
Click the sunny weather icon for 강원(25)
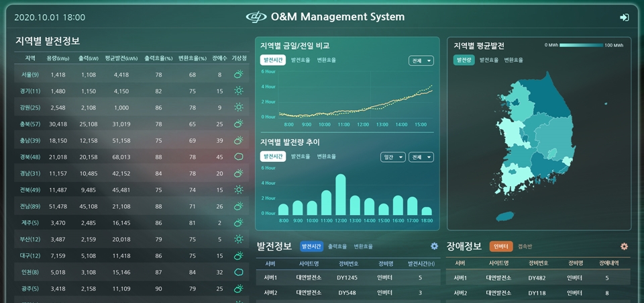pos(238,107)
